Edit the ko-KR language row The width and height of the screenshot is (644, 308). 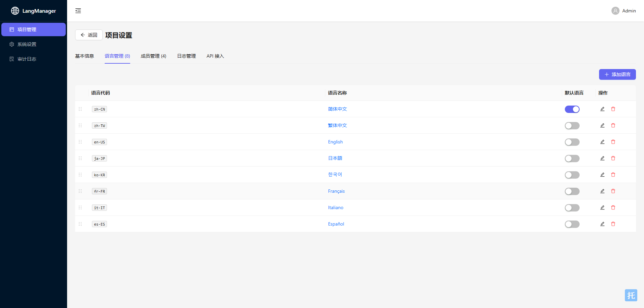click(602, 175)
